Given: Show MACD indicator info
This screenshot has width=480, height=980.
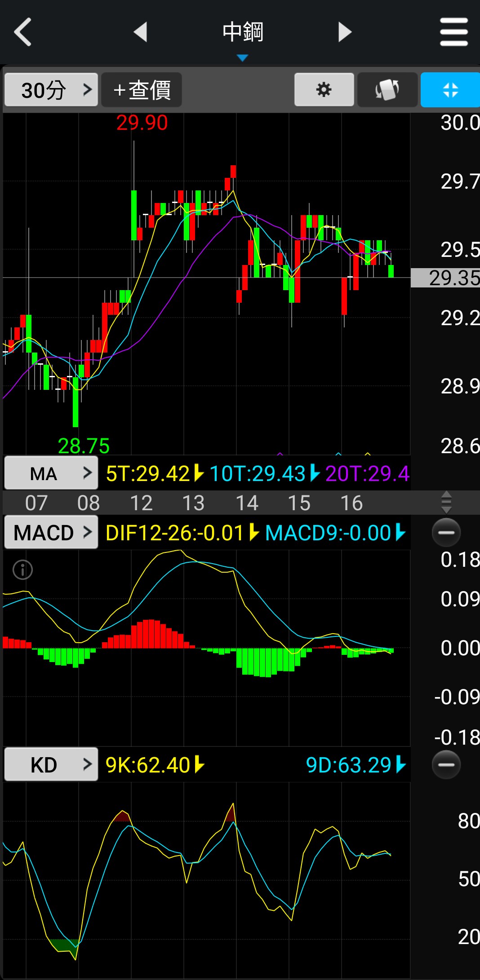Looking at the screenshot, I should 22,570.
